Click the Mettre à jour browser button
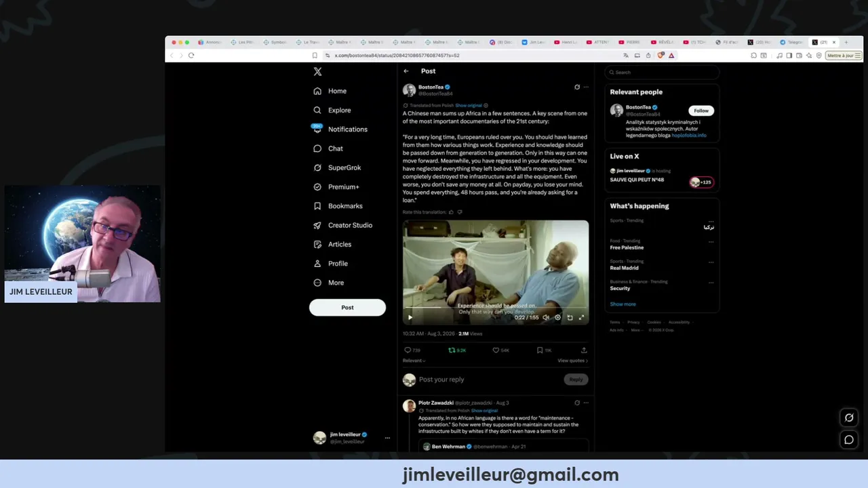This screenshot has width=868, height=488. click(x=844, y=56)
